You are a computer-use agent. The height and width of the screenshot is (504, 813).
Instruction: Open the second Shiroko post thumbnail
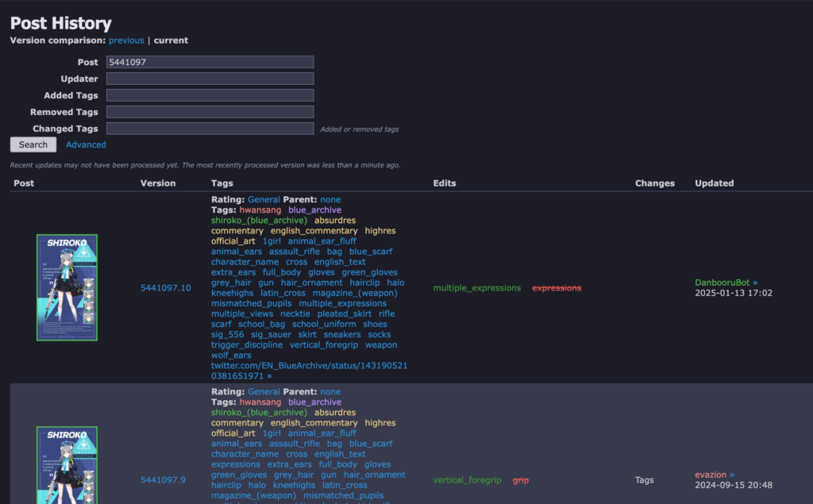[67, 465]
